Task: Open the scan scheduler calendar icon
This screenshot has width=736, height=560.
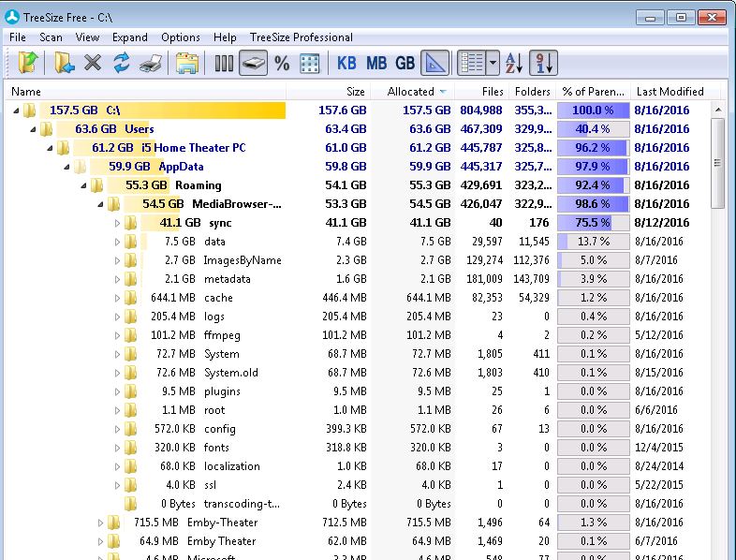Action: (187, 64)
